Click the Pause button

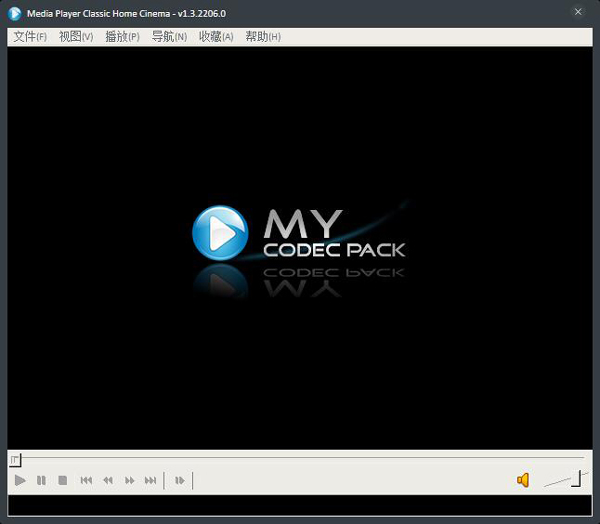41,480
